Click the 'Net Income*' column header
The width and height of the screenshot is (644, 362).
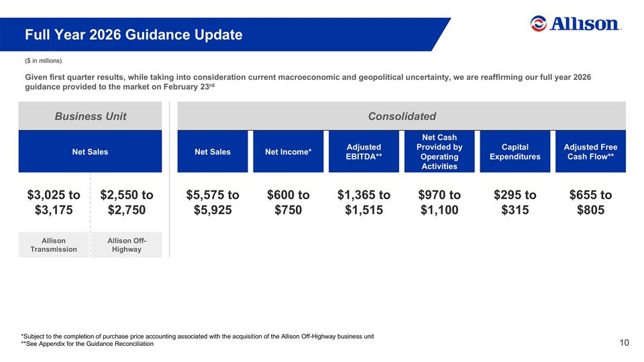(288, 152)
